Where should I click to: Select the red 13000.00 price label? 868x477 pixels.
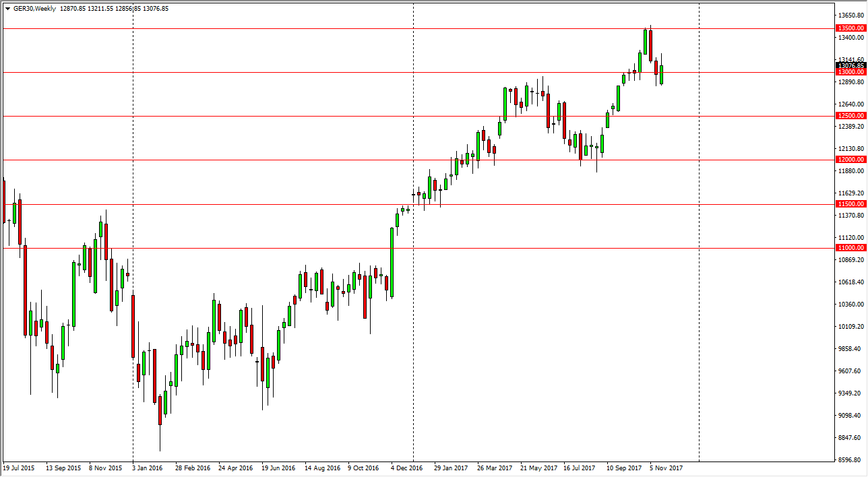[x=850, y=72]
